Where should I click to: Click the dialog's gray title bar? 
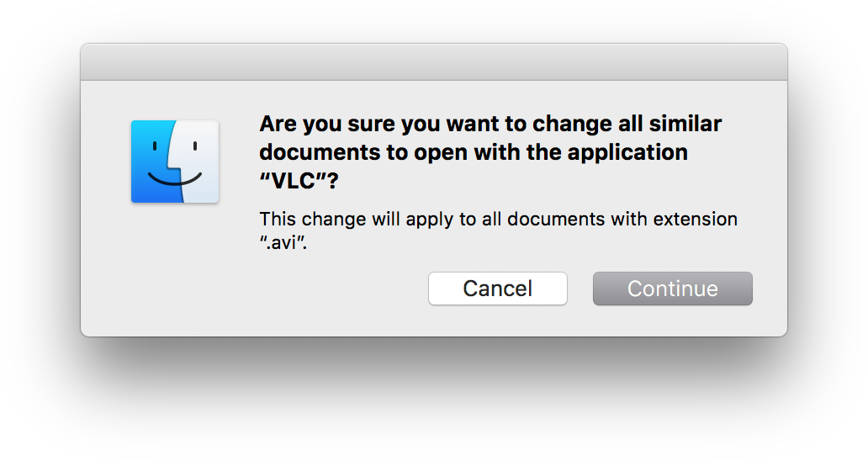click(x=434, y=62)
